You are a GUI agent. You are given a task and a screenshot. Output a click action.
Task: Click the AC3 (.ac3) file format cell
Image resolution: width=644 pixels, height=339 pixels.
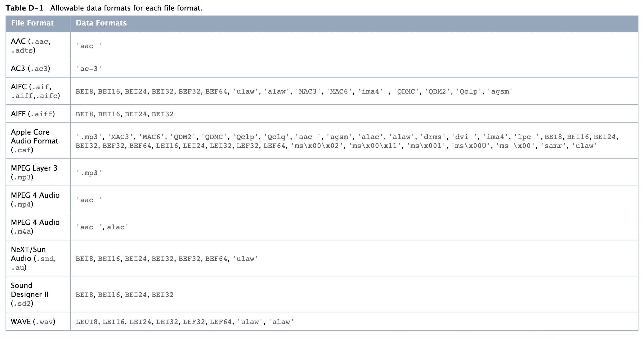[30, 68]
